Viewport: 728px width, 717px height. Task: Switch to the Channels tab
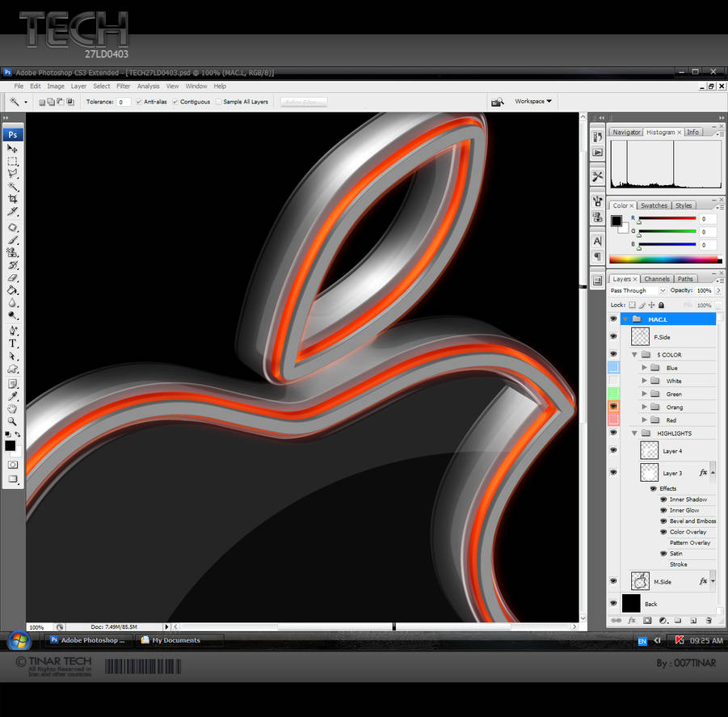pos(657,279)
